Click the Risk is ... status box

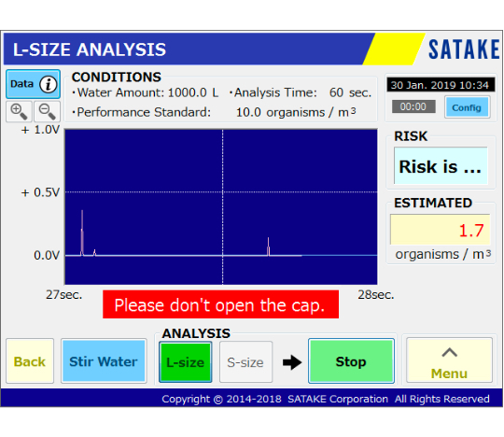pyautogui.click(x=441, y=165)
